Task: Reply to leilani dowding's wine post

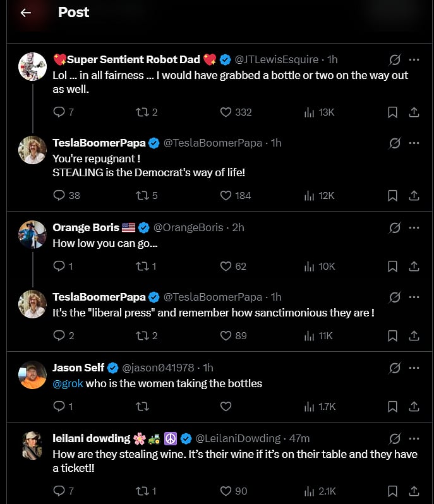Action: (59, 491)
